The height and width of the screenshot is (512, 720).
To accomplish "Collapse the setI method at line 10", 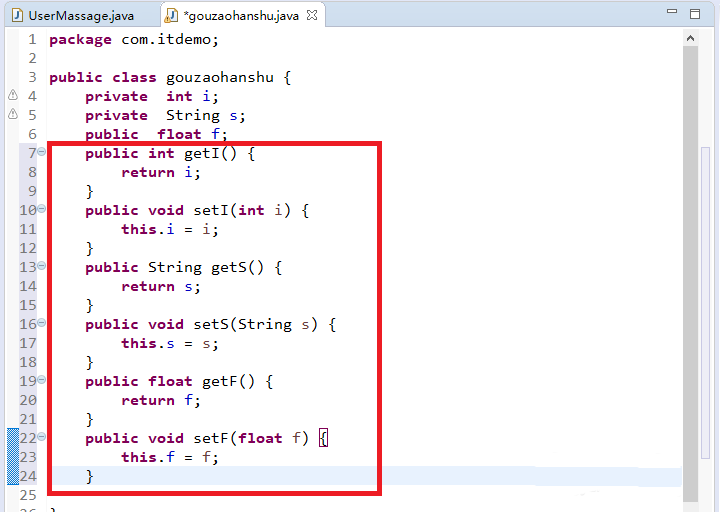I will [x=41, y=209].
